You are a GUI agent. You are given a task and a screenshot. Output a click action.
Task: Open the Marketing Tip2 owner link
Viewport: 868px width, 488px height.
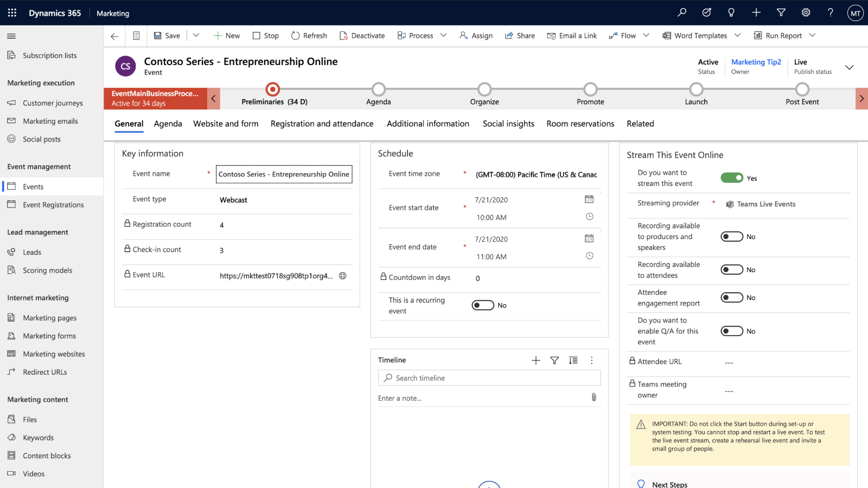tap(756, 62)
